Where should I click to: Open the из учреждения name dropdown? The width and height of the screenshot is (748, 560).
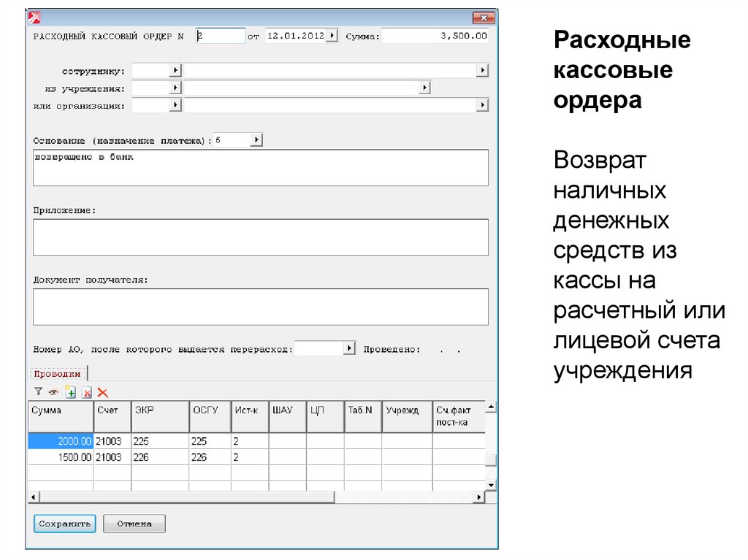point(424,88)
